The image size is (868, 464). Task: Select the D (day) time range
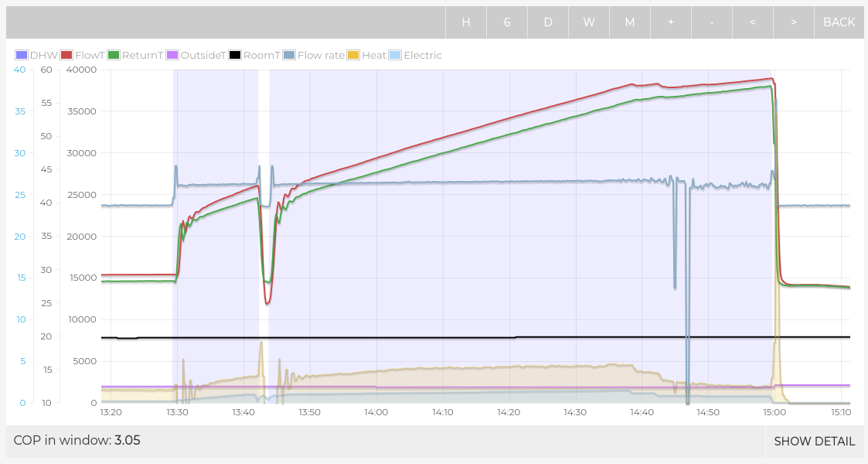[548, 22]
